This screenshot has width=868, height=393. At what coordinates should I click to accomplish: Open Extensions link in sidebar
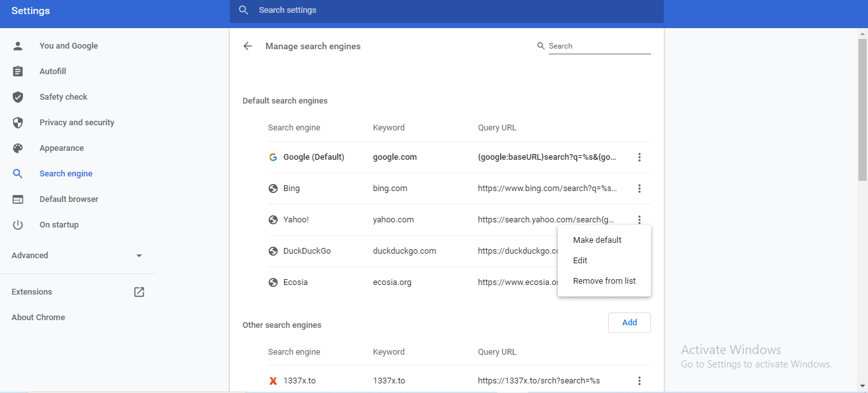(x=32, y=292)
